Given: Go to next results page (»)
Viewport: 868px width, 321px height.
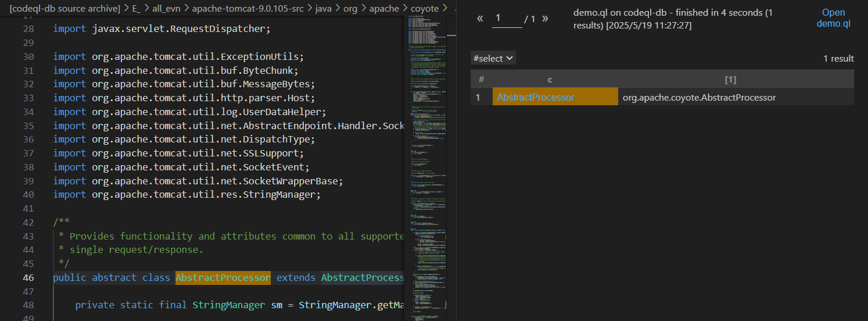Looking at the screenshot, I should (545, 19).
